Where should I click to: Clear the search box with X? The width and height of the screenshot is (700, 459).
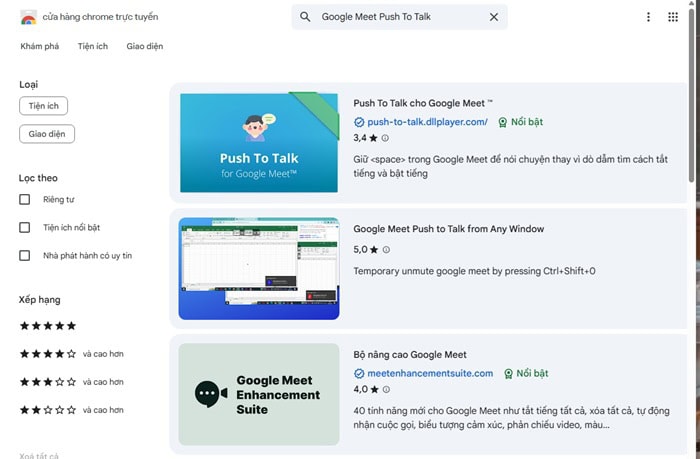[x=494, y=17]
